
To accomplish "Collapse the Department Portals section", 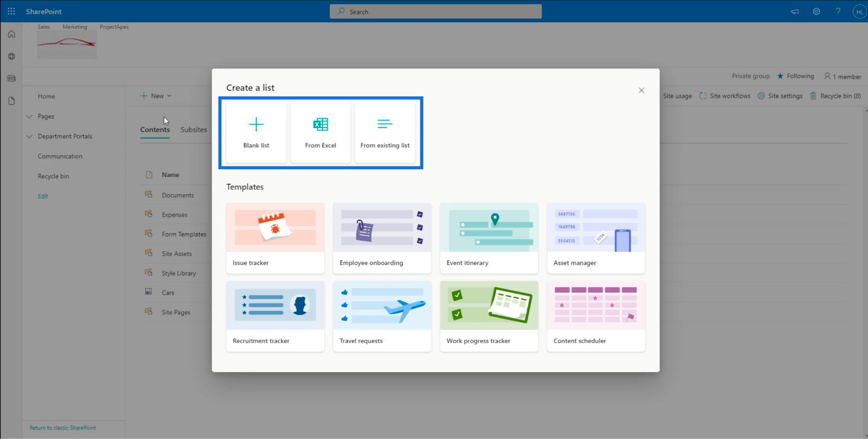I will 29,136.
